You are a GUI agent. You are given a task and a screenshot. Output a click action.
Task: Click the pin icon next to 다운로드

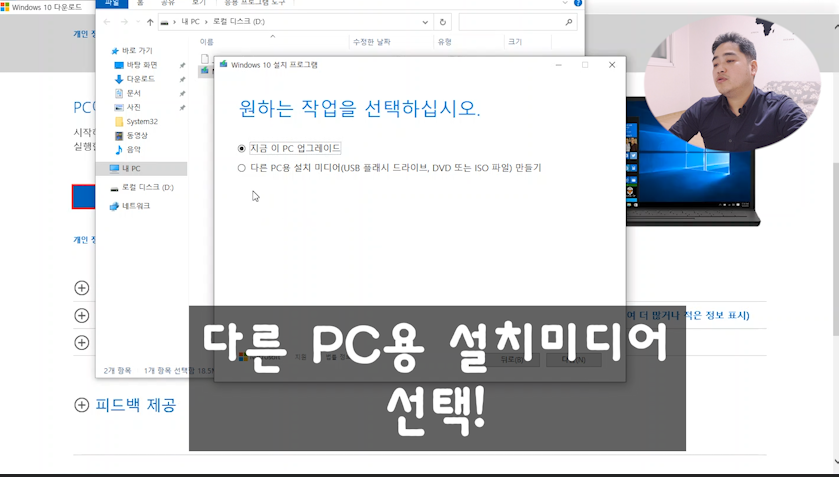pyautogui.click(x=182, y=79)
